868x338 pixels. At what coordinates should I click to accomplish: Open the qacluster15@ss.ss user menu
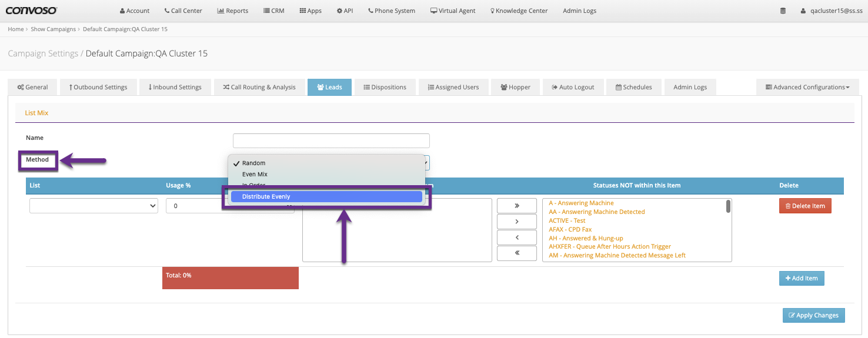click(x=831, y=11)
